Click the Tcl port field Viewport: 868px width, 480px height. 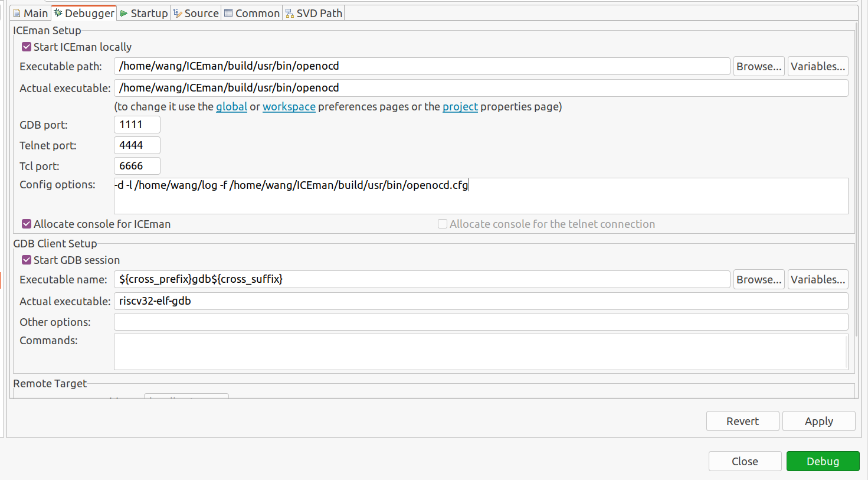pyautogui.click(x=137, y=166)
